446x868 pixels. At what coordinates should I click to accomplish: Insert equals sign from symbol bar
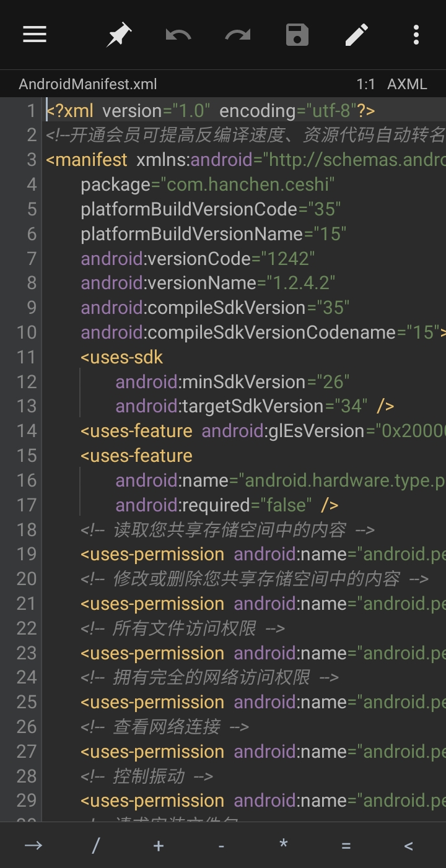(346, 845)
